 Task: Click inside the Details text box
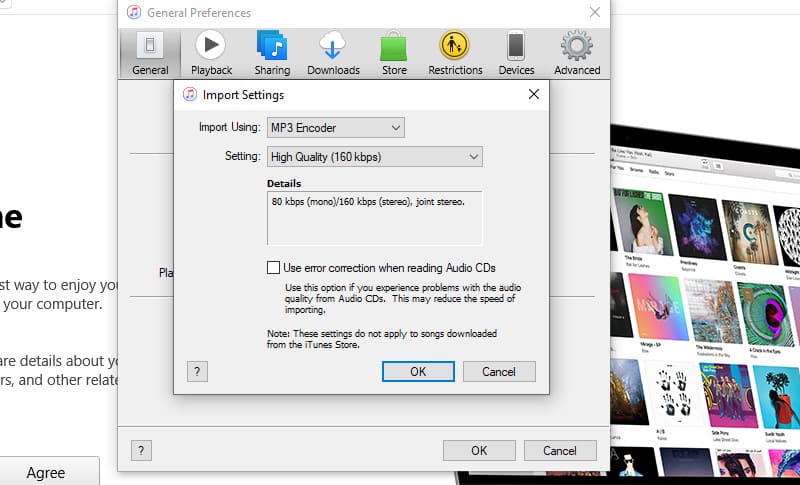(x=374, y=218)
